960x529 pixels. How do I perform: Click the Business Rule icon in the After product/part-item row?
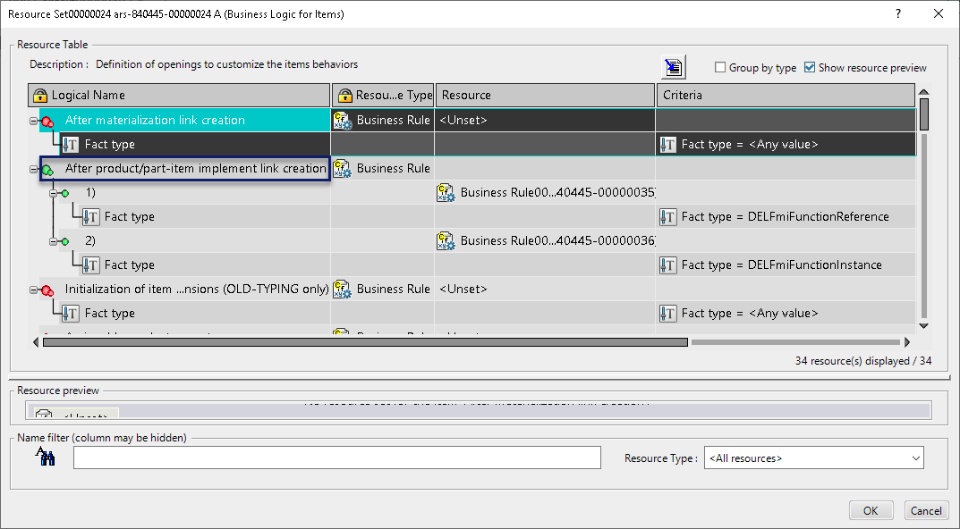click(x=342, y=168)
